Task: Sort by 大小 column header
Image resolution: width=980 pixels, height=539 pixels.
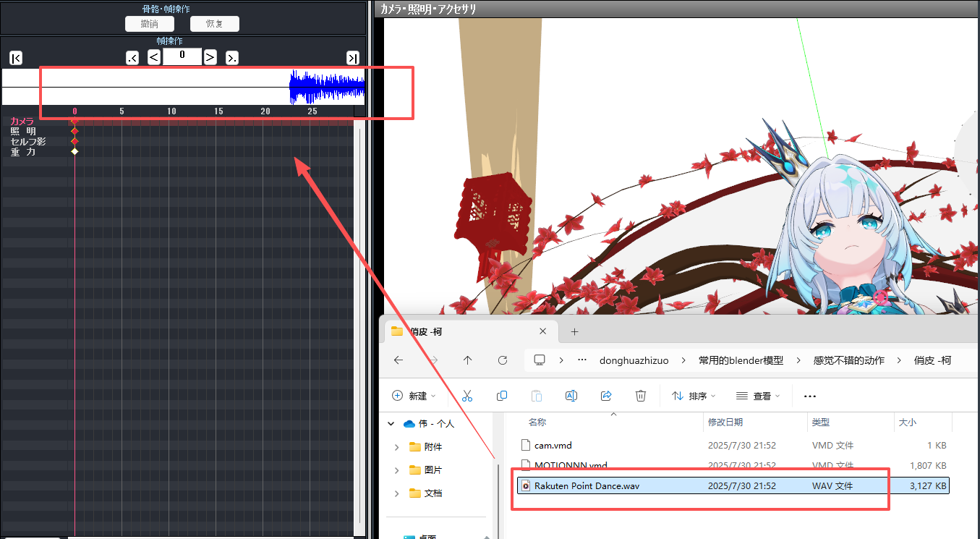Action: 907,422
